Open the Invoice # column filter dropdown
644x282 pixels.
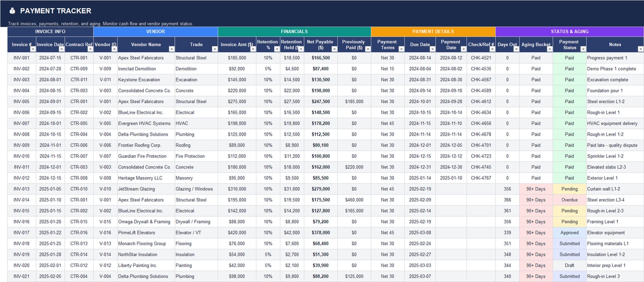tap(32, 49)
